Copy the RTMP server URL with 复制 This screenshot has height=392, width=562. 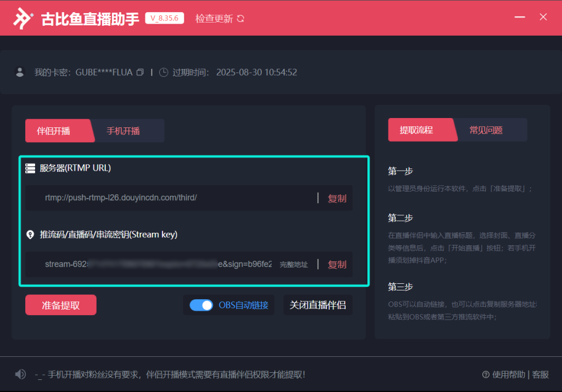[x=337, y=198]
